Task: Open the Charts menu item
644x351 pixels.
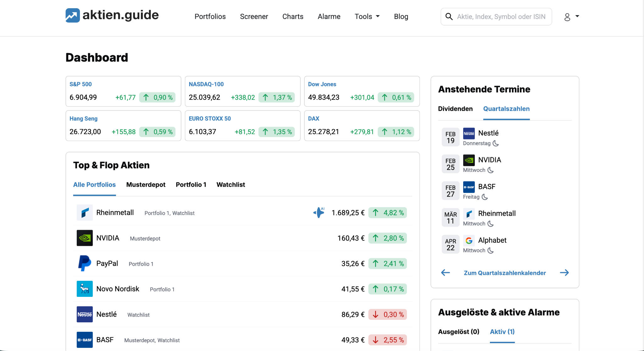Action: pos(293,17)
